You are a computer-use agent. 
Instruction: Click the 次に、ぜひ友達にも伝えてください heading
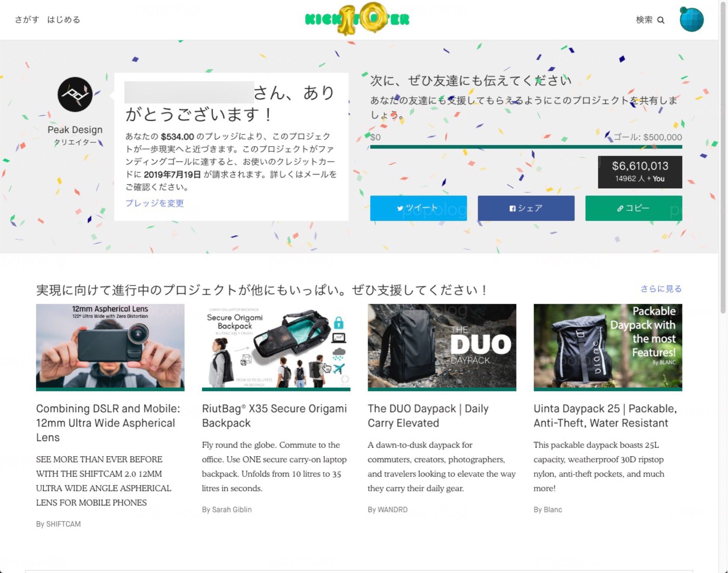(x=471, y=80)
